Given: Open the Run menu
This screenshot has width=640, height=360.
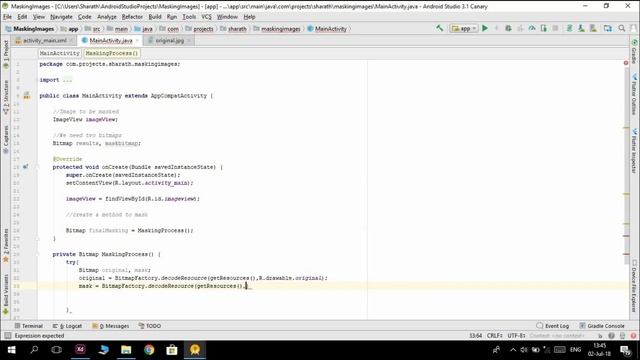Looking at the screenshot, I should (x=172, y=17).
